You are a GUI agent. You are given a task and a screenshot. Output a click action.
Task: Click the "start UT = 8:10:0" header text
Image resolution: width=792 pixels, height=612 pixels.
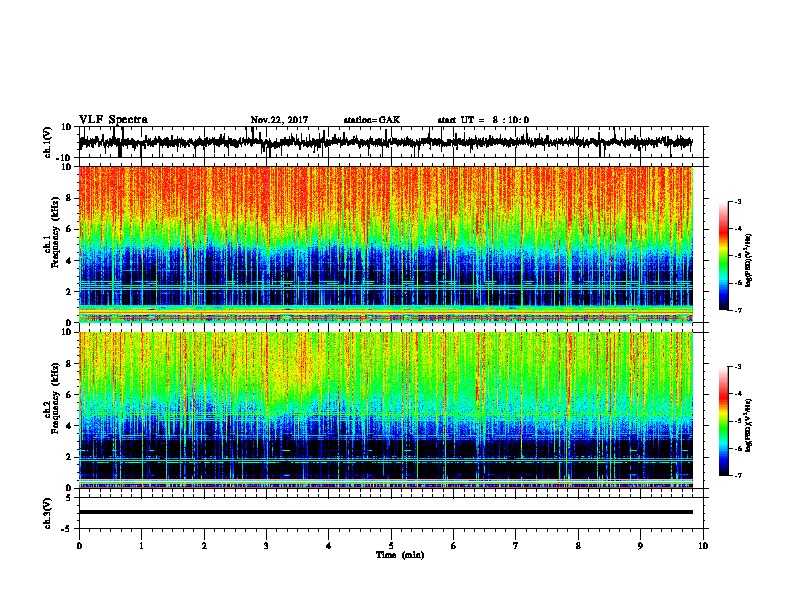pyautogui.click(x=483, y=120)
